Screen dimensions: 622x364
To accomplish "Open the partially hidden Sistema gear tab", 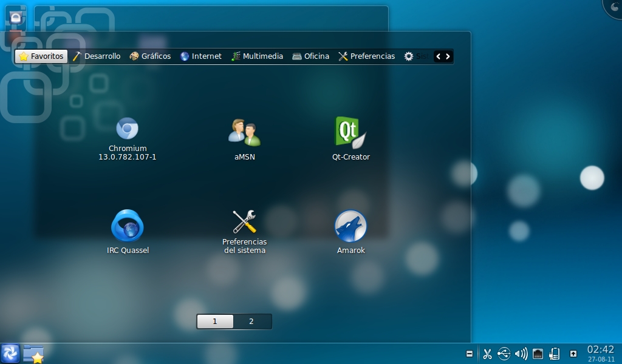I will (x=415, y=56).
